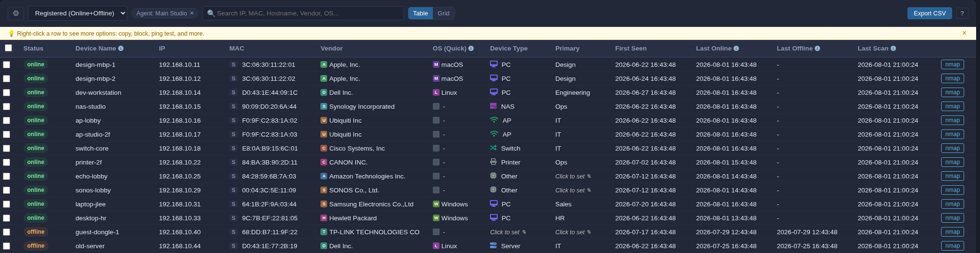The height and width of the screenshot is (253, 980).
Task: Check the nas-studio row checkbox
Action: click(6, 106)
